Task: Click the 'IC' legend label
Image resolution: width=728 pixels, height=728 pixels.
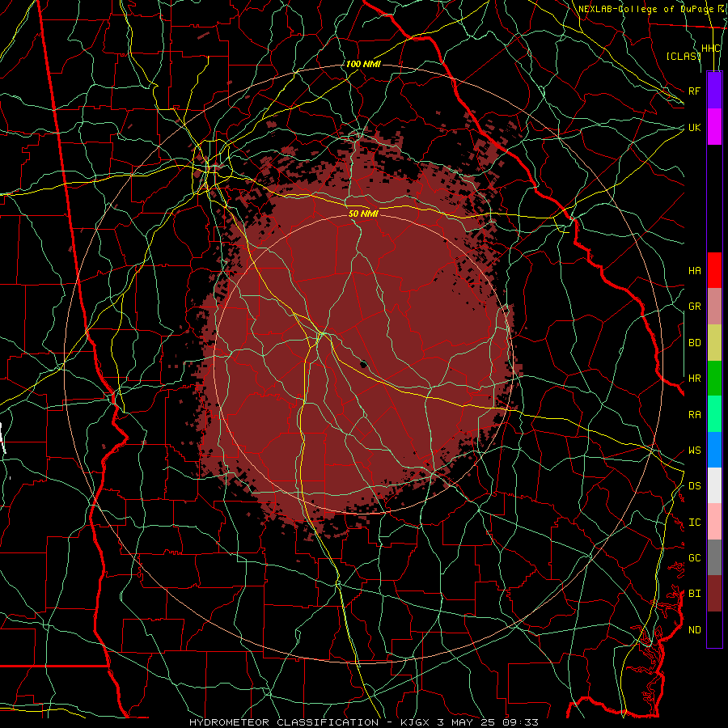Action: (695, 523)
